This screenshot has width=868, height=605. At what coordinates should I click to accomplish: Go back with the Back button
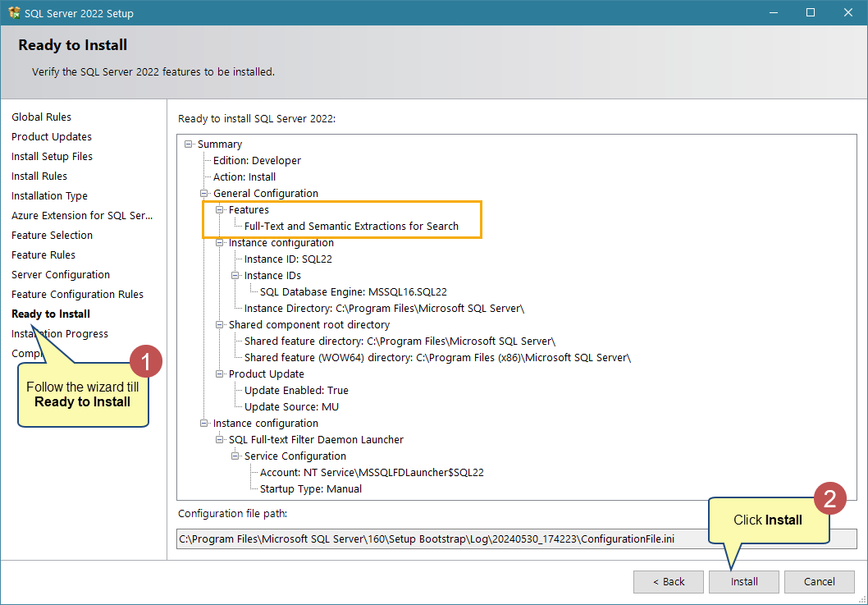[x=669, y=582]
